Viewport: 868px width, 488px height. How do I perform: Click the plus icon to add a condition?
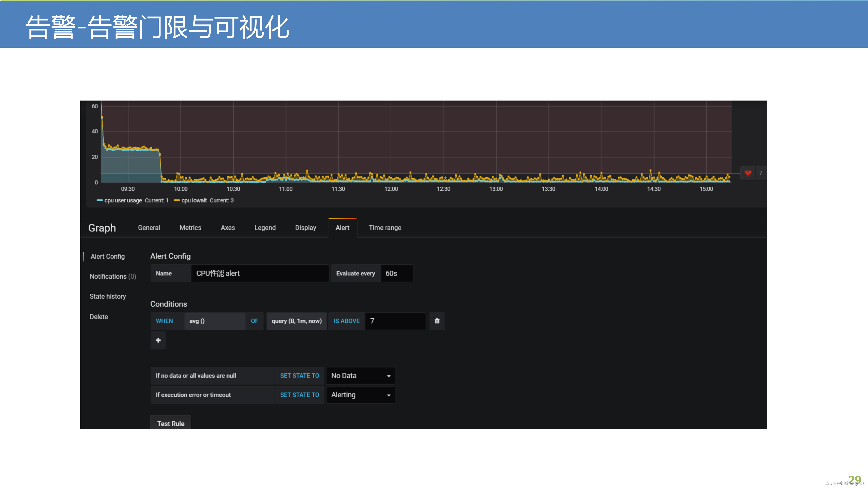(158, 340)
